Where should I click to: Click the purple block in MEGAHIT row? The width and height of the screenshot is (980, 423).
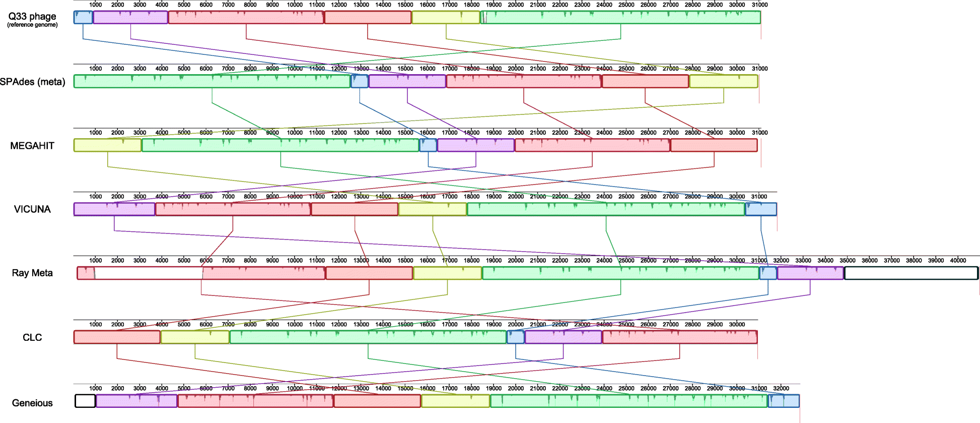(476, 145)
